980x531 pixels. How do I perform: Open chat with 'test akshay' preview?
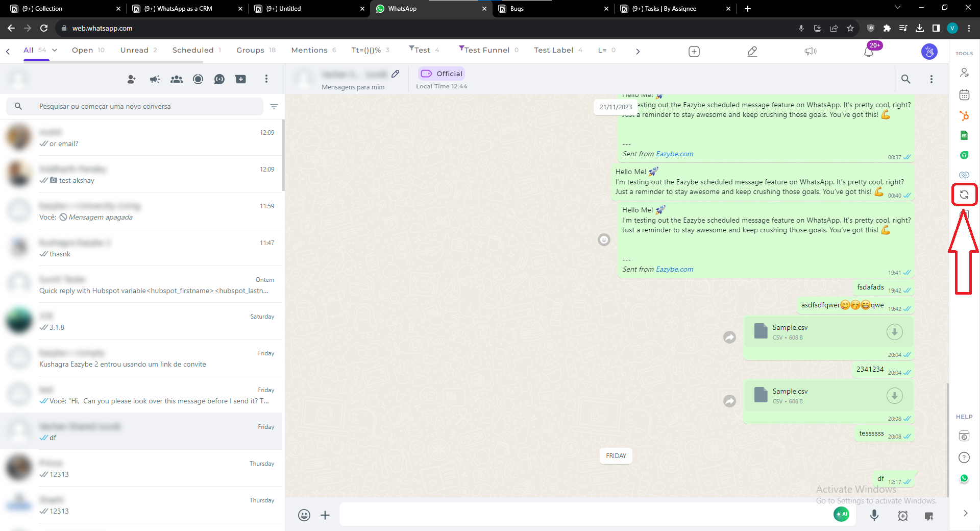pos(141,174)
